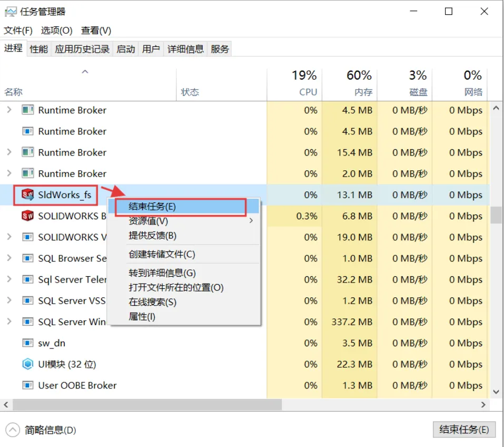Click the SOLIDWORKS B process icon
The width and height of the screenshot is (504, 447).
(x=27, y=216)
